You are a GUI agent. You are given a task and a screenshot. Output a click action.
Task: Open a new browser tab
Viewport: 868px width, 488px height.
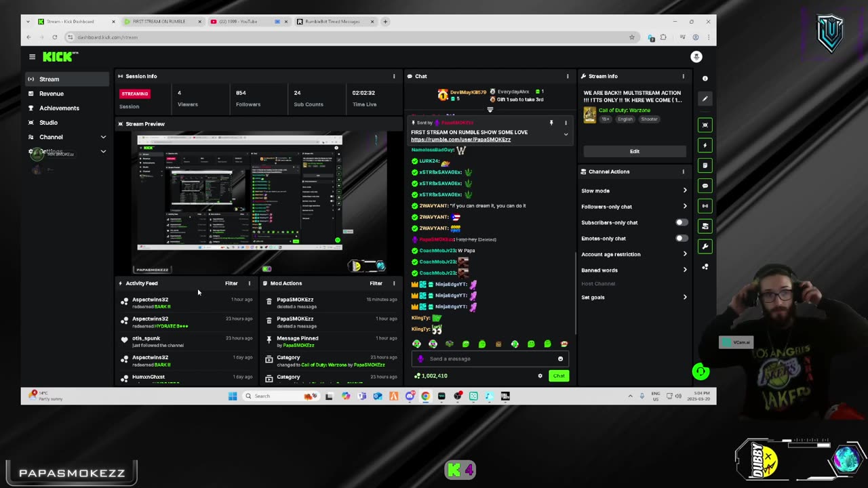[385, 22]
